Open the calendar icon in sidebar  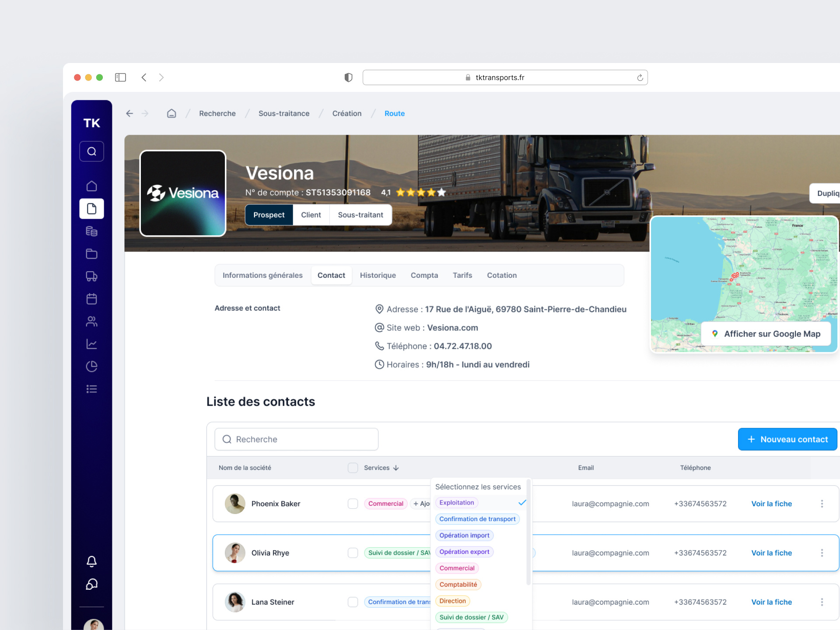91,299
